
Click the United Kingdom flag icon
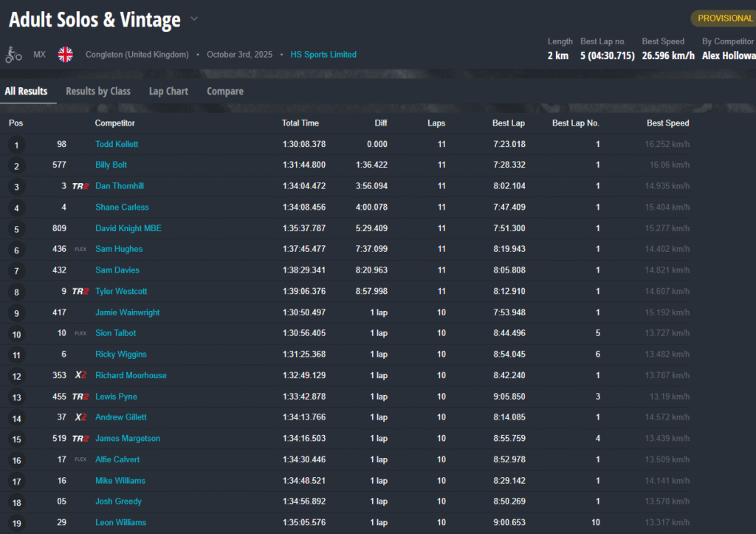[x=66, y=55]
